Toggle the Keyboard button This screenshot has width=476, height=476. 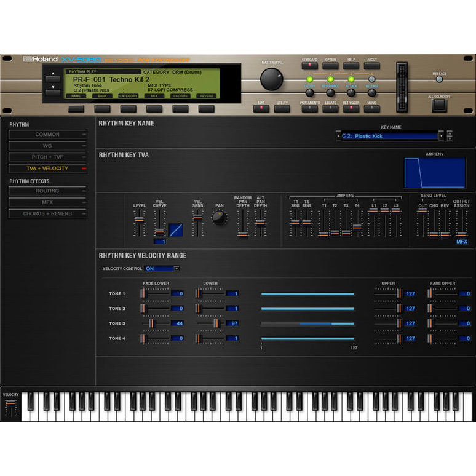309,66
